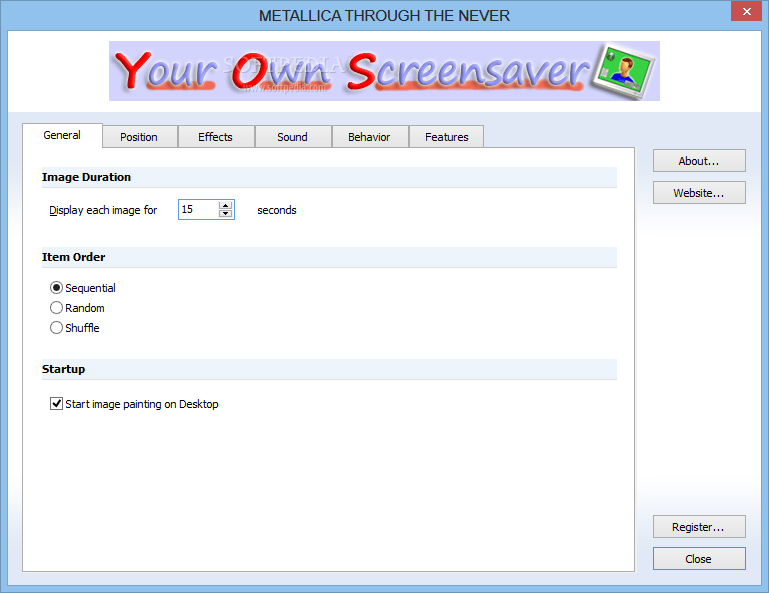
Task: Increase image duration with up arrow
Action: point(226,206)
